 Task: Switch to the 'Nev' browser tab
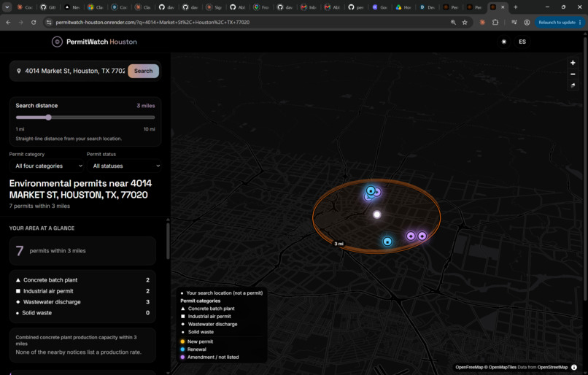pyautogui.click(x=72, y=7)
